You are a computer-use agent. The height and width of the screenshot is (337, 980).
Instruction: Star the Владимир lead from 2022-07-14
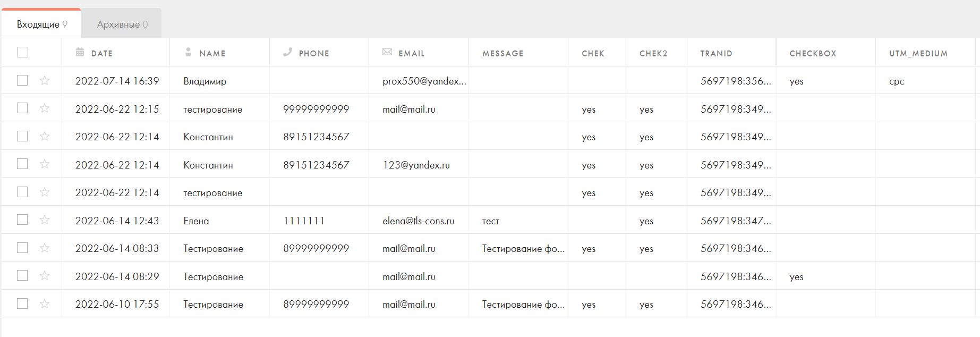(45, 80)
